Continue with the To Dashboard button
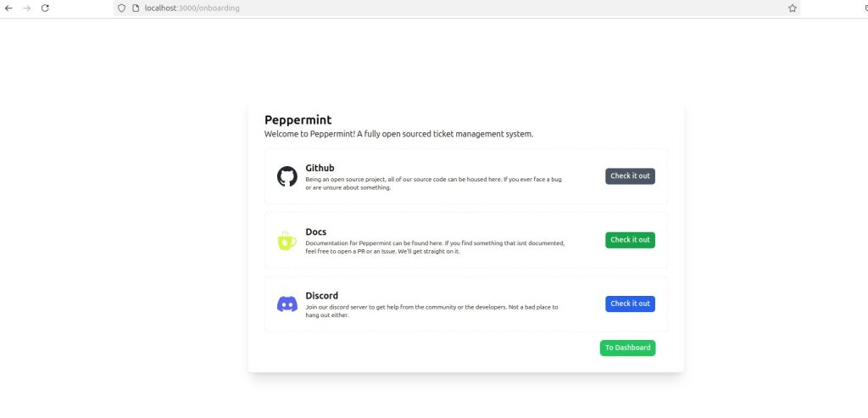Screen dimensions: 868x418 [x=628, y=348]
